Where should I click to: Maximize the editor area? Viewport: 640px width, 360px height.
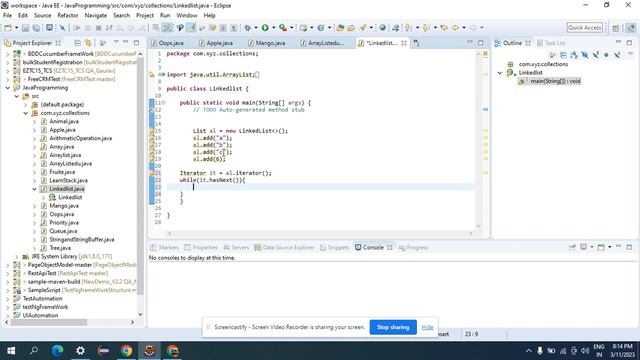(x=480, y=42)
